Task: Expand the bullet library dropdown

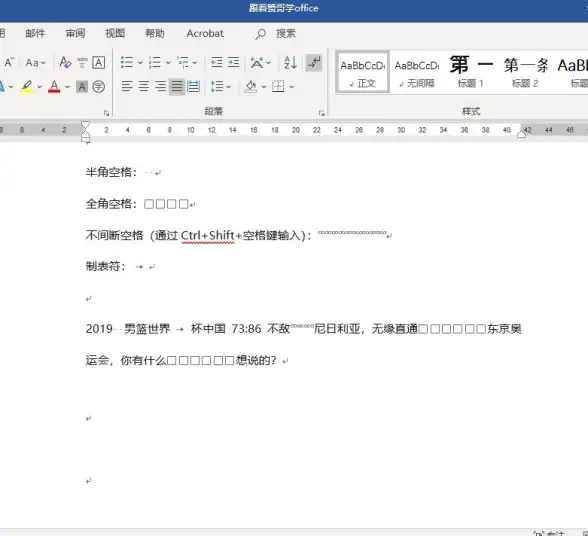Action: (140, 63)
